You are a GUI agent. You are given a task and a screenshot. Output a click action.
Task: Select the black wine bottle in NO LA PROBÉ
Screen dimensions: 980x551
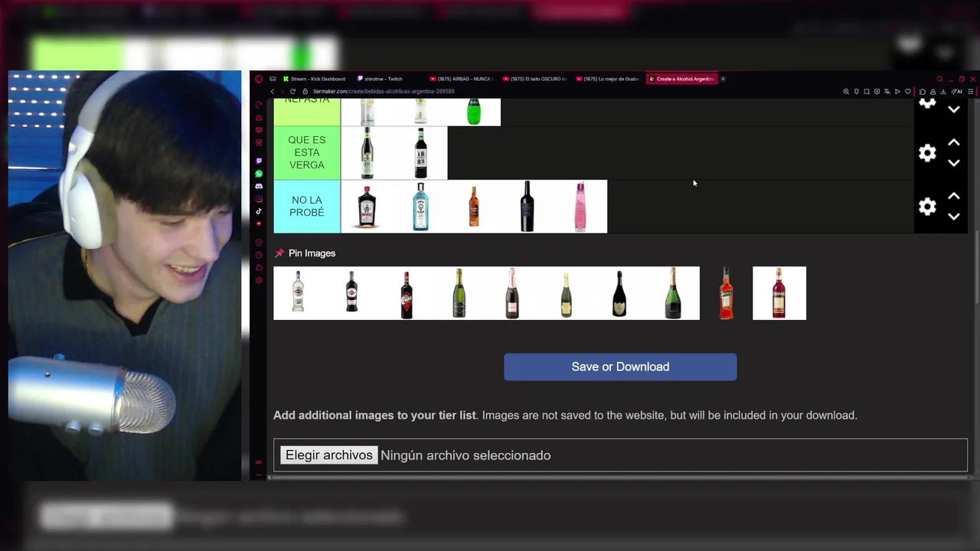coord(528,207)
